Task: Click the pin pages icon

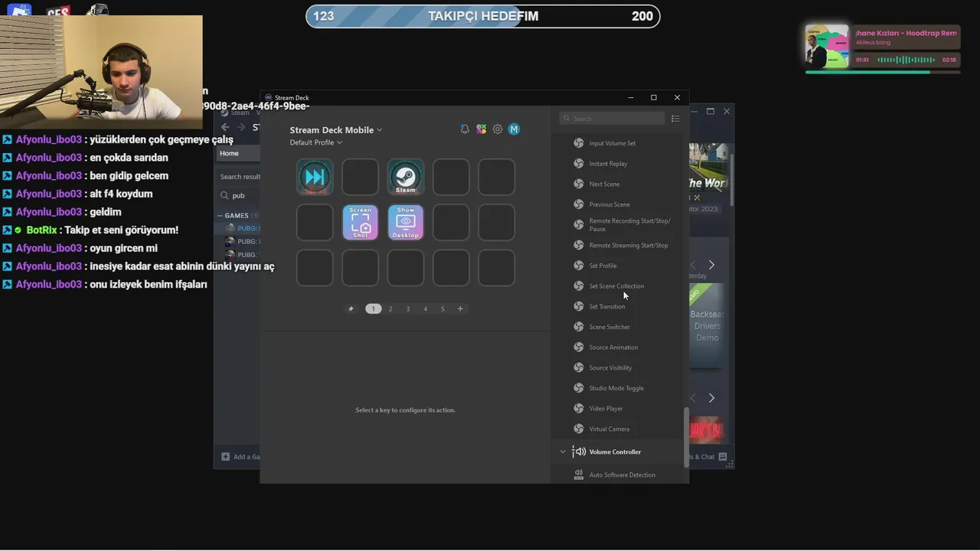Action: pyautogui.click(x=351, y=308)
